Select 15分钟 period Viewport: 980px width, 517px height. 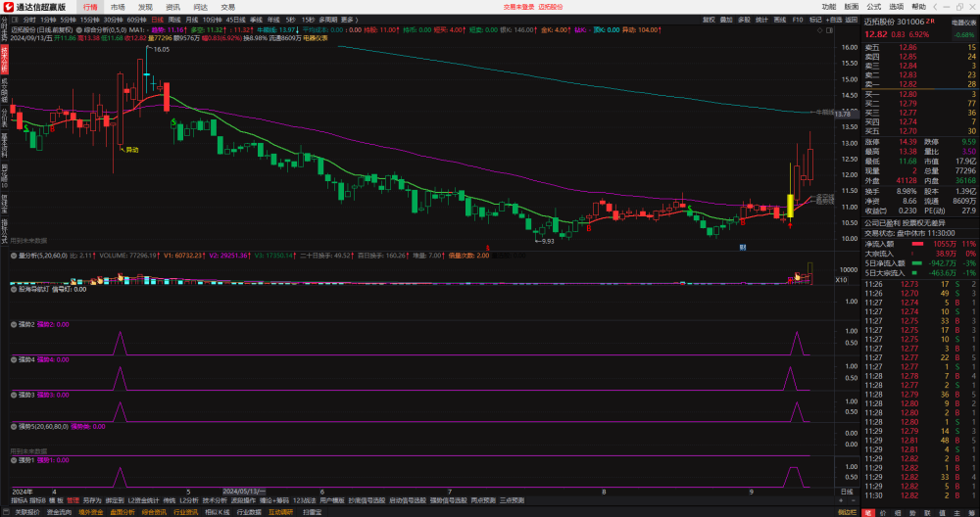pos(89,20)
